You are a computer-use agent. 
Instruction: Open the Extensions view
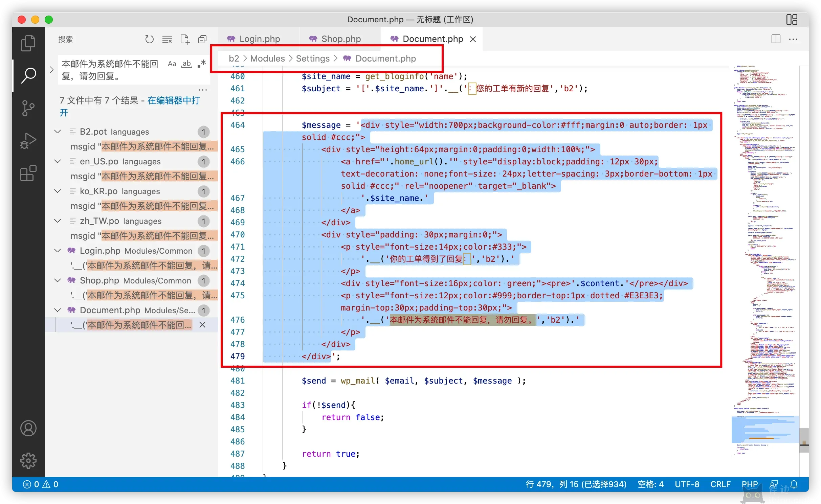click(28, 173)
